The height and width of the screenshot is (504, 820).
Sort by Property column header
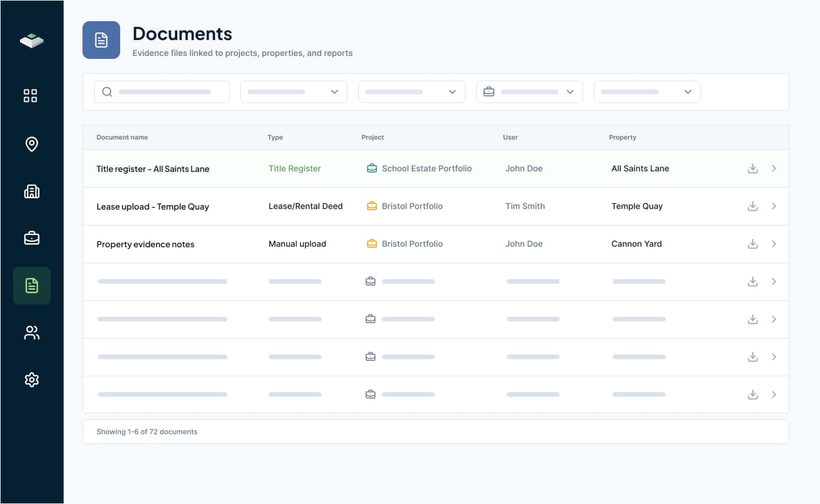pos(623,137)
